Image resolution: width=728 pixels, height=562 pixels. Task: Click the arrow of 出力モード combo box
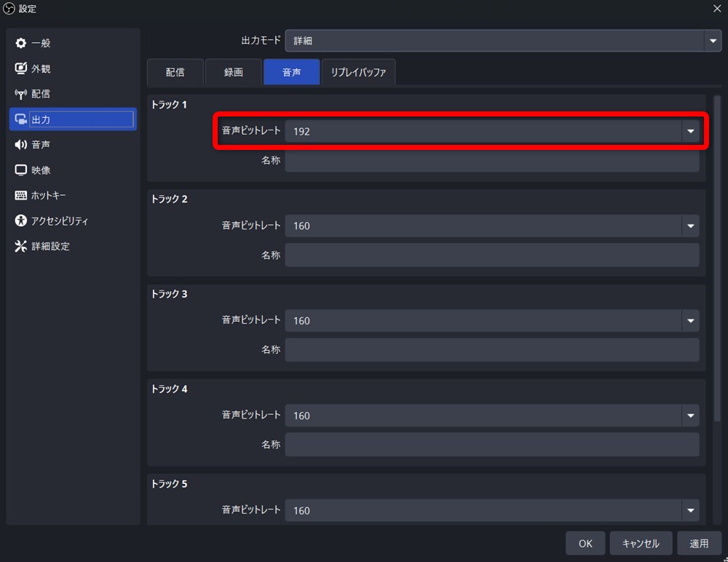pyautogui.click(x=713, y=41)
